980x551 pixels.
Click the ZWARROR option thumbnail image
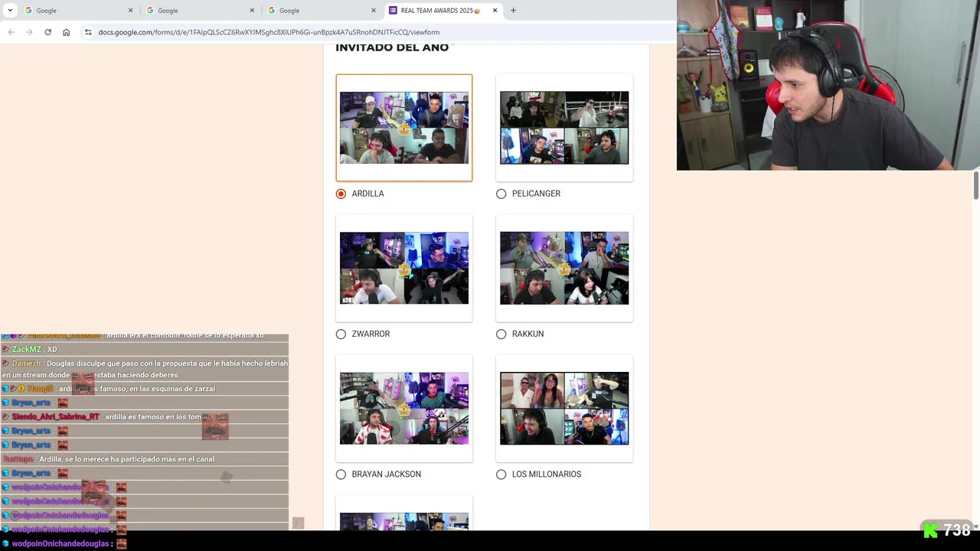(404, 268)
